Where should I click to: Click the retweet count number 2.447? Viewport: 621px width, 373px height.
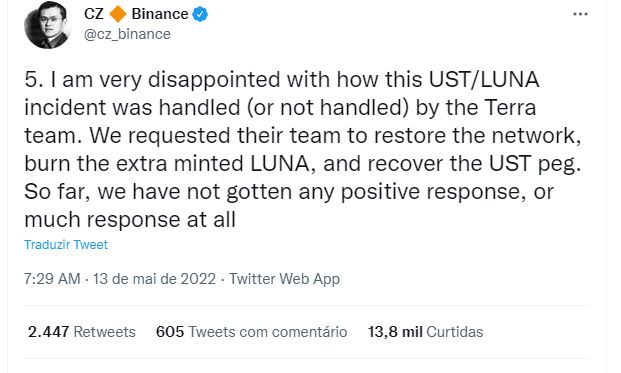coord(48,332)
